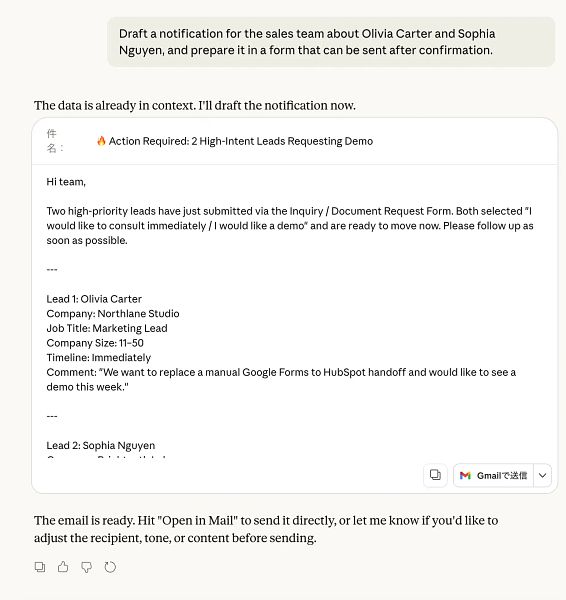Click the user prompt message bubble
The height and width of the screenshot is (600, 566).
(331, 42)
